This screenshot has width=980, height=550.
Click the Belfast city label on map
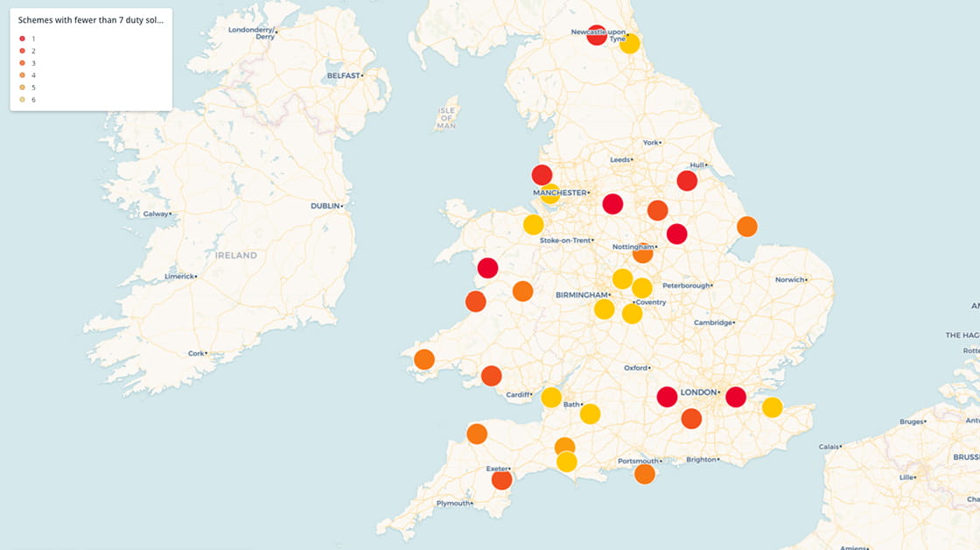tap(343, 75)
